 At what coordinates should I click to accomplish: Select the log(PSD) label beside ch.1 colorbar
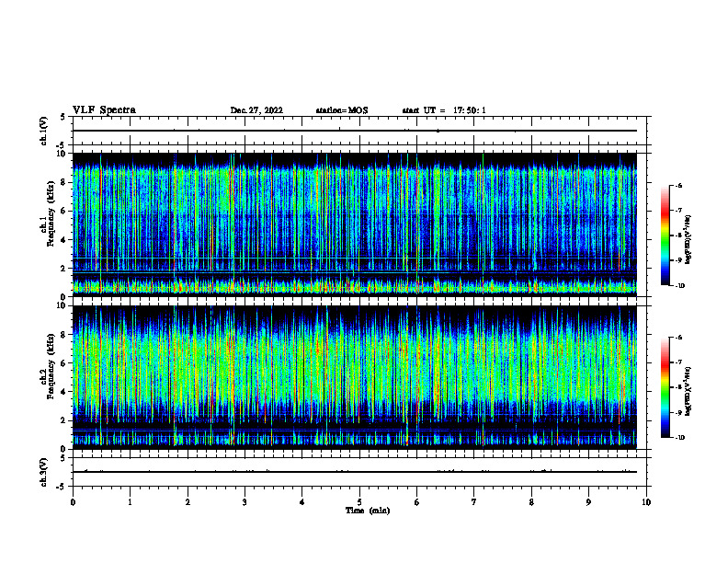(x=688, y=240)
